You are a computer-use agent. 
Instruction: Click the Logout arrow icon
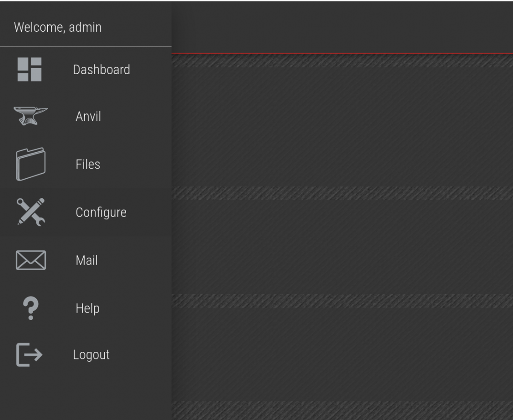(29, 355)
